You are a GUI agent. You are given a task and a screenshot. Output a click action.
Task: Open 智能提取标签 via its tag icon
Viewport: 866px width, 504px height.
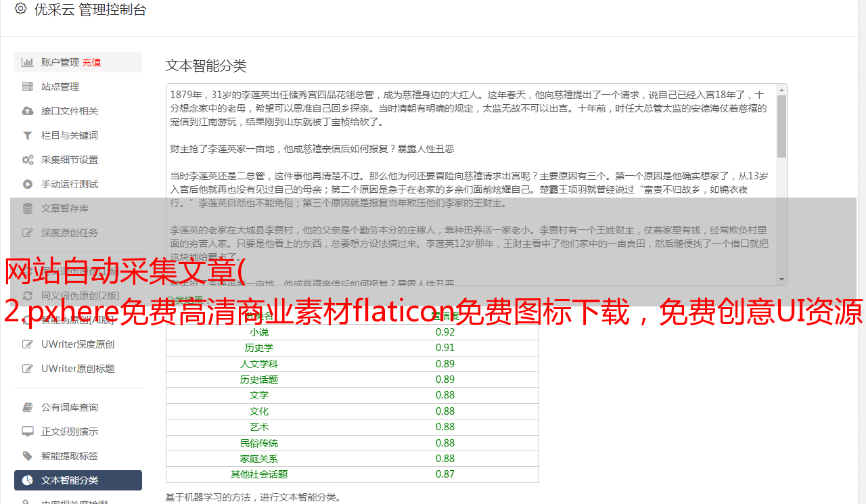click(x=28, y=456)
